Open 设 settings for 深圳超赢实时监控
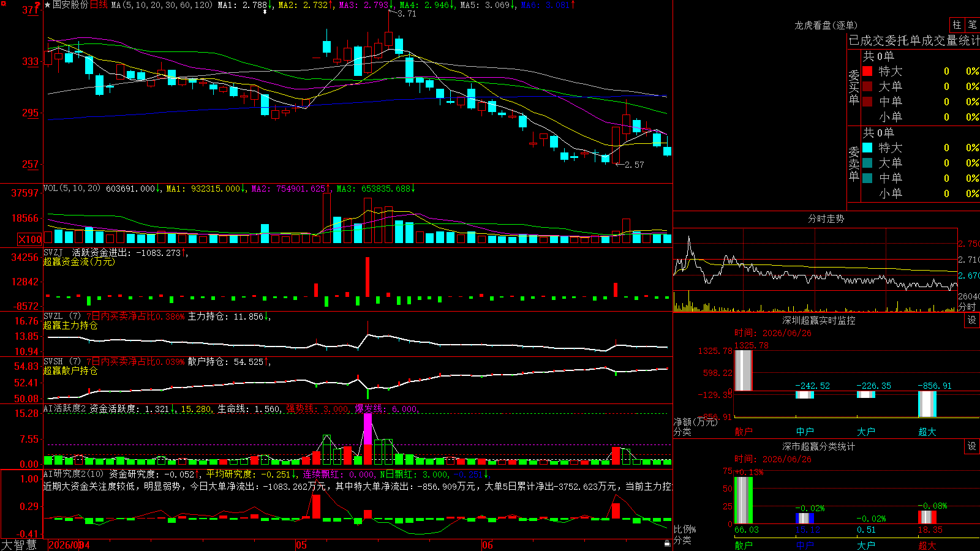 coord(972,320)
